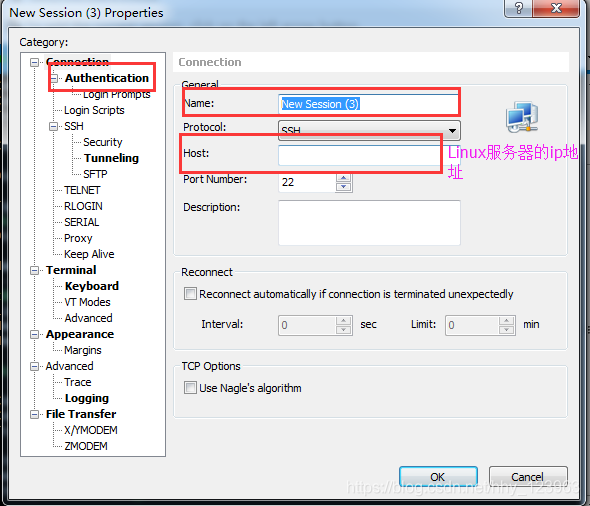Open the Logging settings item
The height and width of the screenshot is (506, 590).
[87, 398]
